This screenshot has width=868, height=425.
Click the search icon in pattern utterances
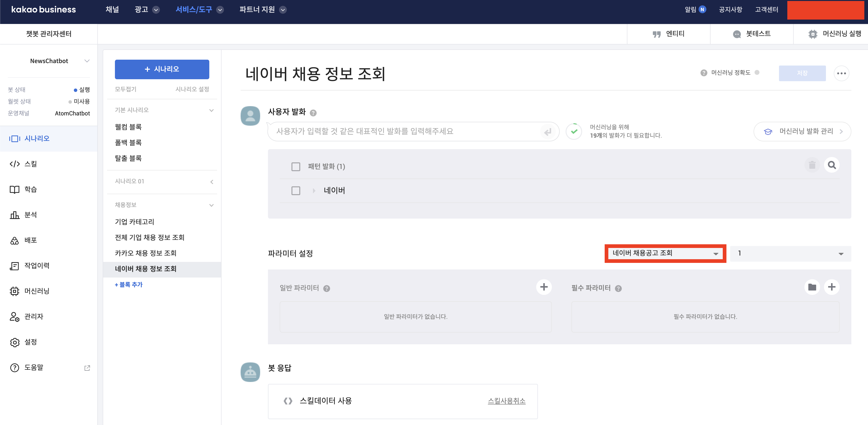tap(832, 165)
